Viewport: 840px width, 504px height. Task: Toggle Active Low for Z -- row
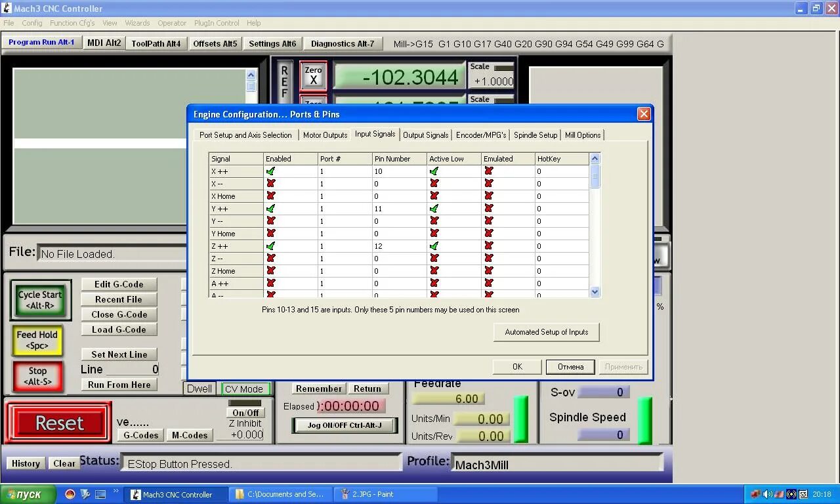point(434,259)
